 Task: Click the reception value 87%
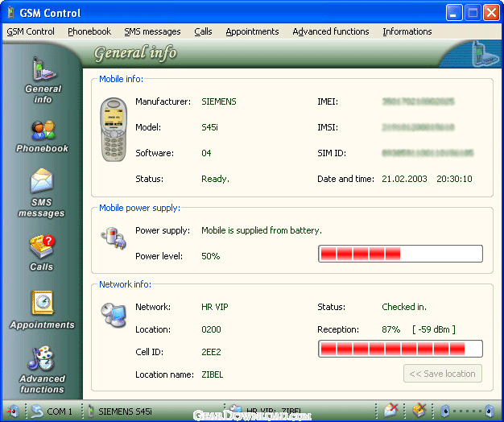pos(390,329)
